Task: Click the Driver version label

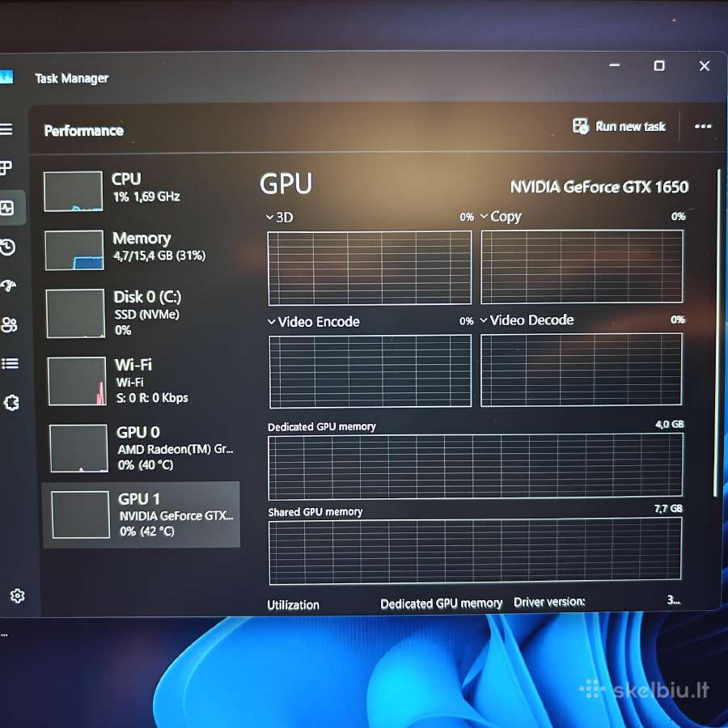Action: (549, 602)
